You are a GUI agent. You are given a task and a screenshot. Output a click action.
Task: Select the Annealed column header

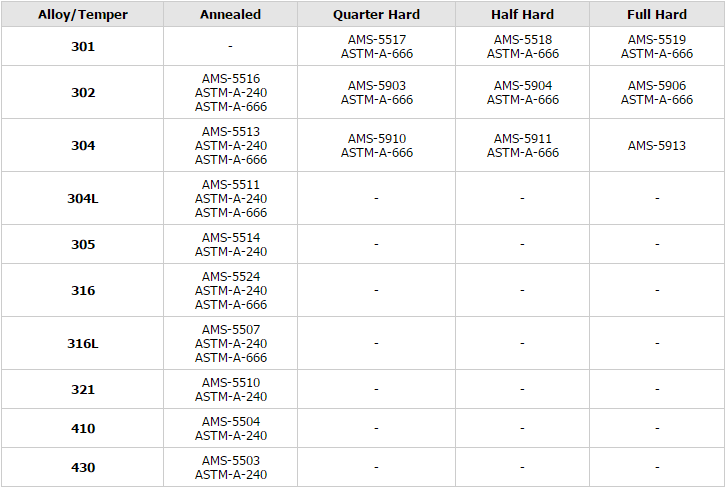[231, 14]
